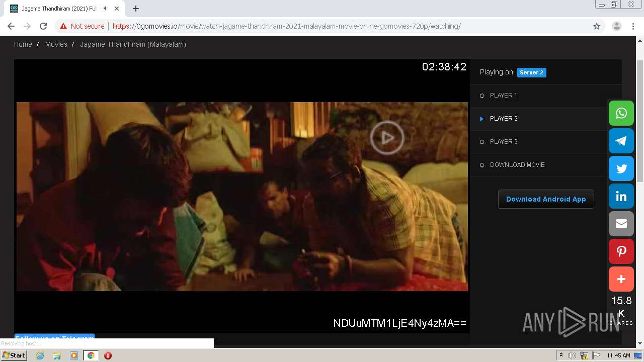Screen dimensions: 644x362
Task: Share on LinkedIn icon
Action: pos(621,196)
